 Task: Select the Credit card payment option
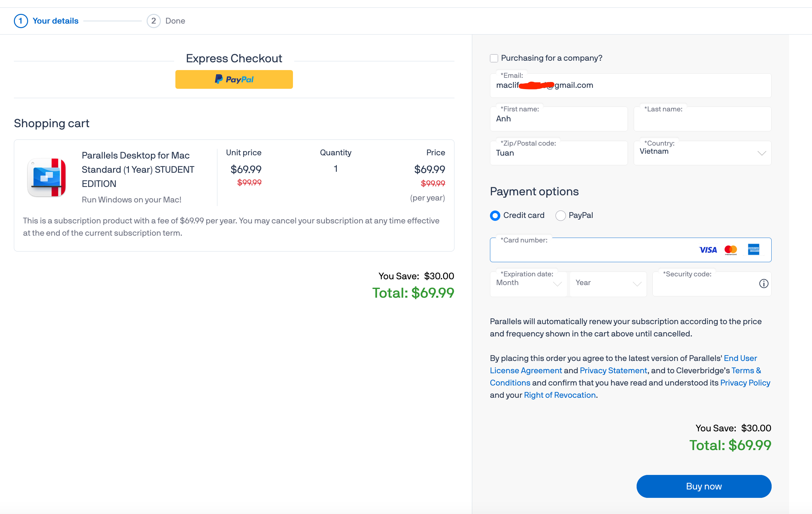(x=495, y=215)
